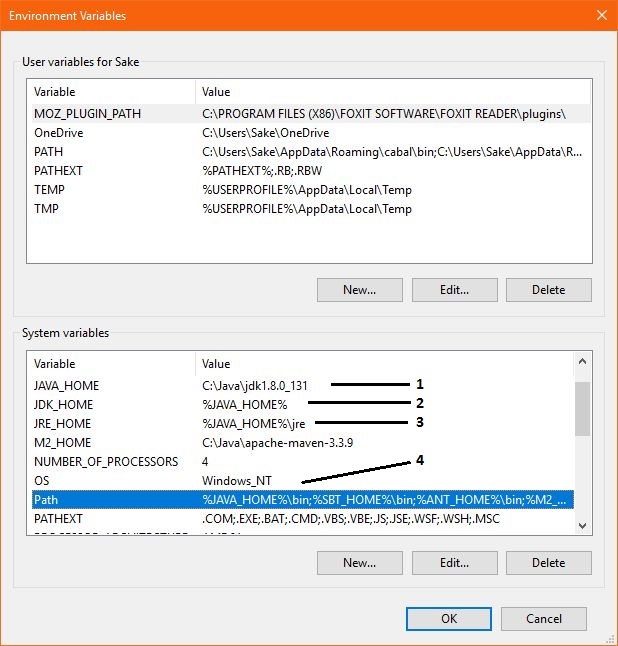Confirm with the OK button
618x646 pixels.
point(449,619)
